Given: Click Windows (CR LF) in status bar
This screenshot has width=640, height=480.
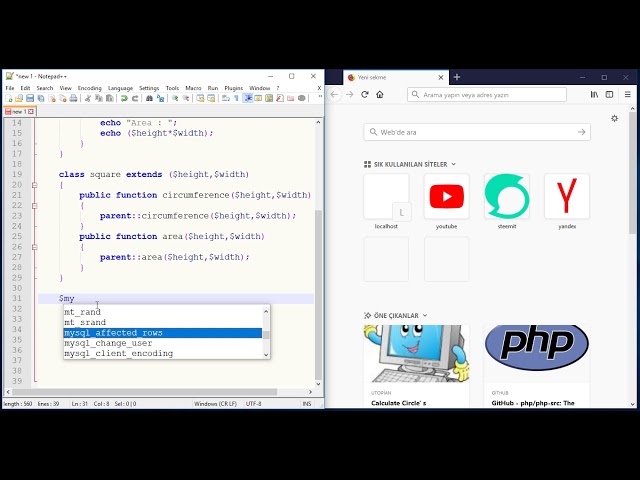Looking at the screenshot, I should coord(215,404).
